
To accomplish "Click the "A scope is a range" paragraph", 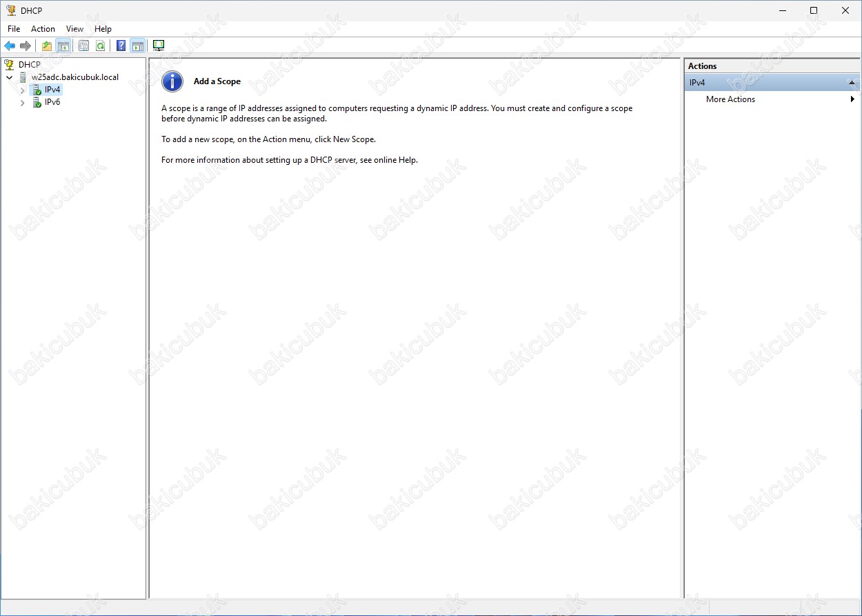I will tap(397, 113).
